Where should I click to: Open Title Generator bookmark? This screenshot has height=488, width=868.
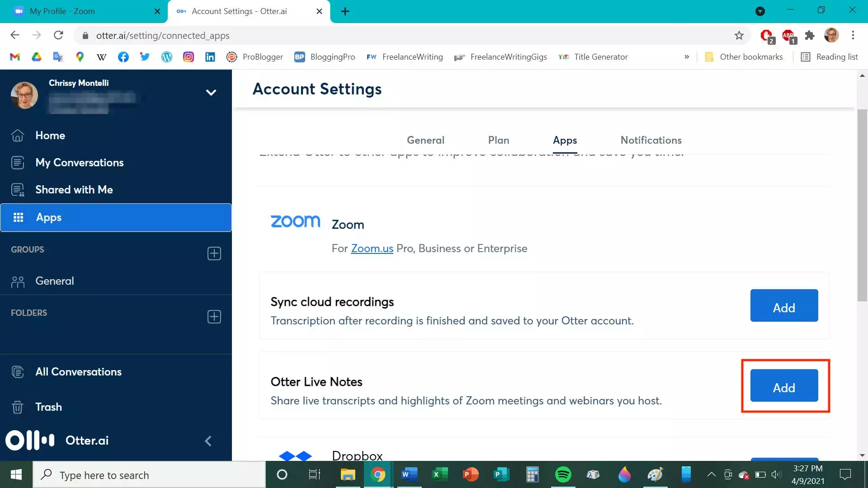(x=593, y=57)
